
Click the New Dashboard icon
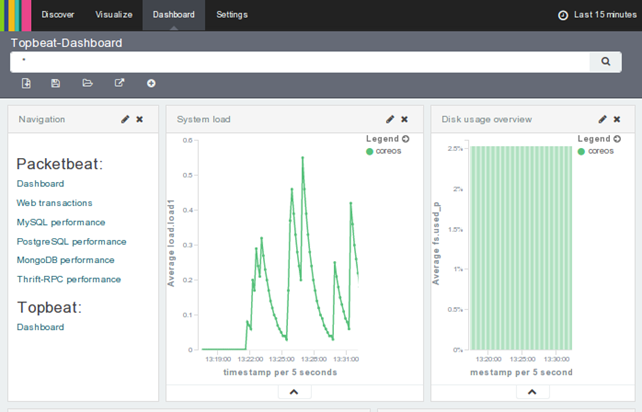click(x=26, y=83)
